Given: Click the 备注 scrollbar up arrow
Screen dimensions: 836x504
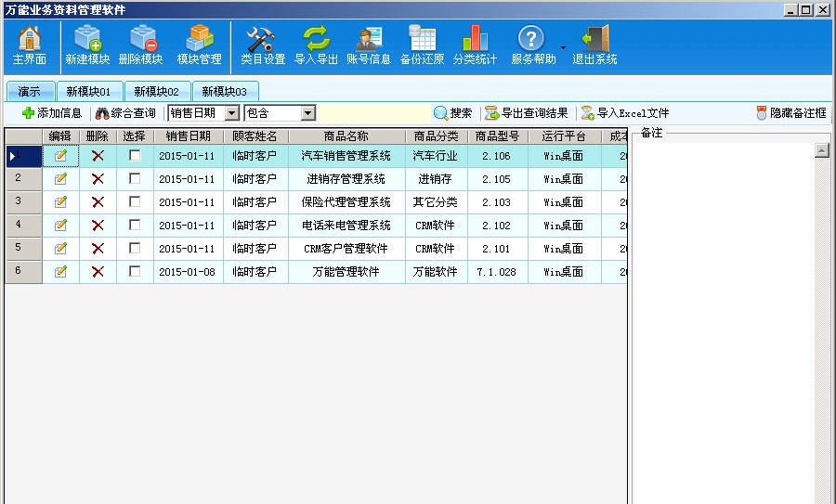Looking at the screenshot, I should (x=821, y=151).
